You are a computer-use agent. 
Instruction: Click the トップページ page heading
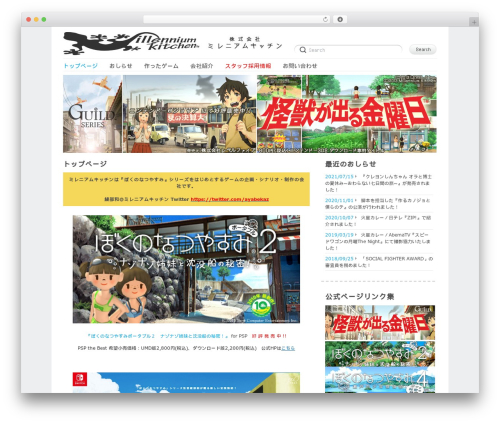(x=85, y=164)
